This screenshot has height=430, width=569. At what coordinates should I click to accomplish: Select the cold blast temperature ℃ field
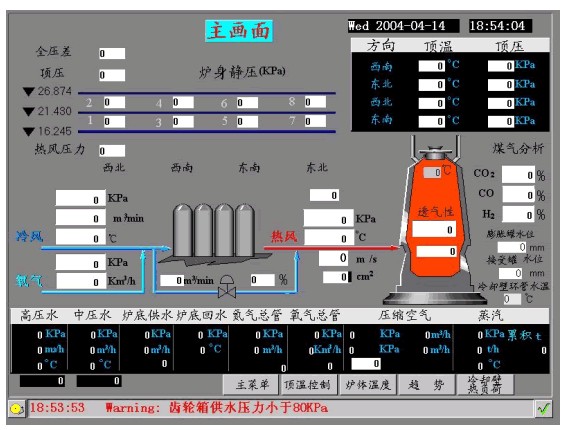click(x=81, y=237)
